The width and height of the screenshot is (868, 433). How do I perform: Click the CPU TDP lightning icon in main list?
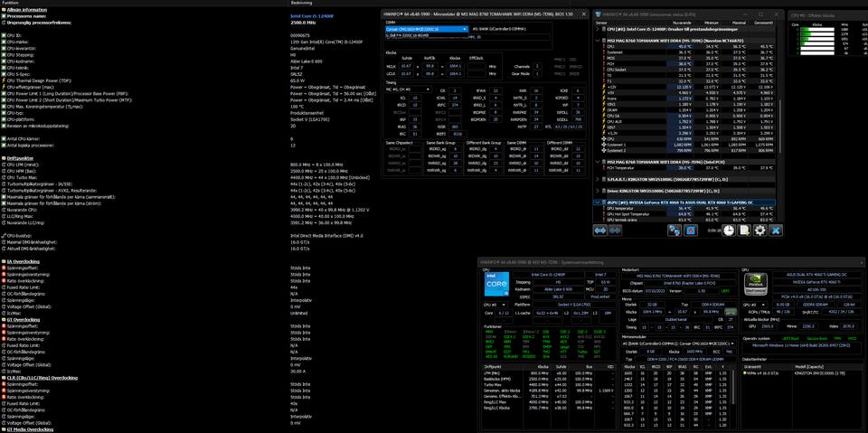click(4, 80)
